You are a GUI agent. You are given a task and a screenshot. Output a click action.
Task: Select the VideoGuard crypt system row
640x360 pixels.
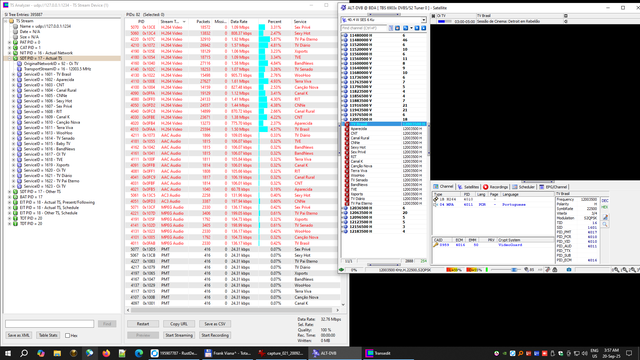pyautogui.click(x=493, y=245)
